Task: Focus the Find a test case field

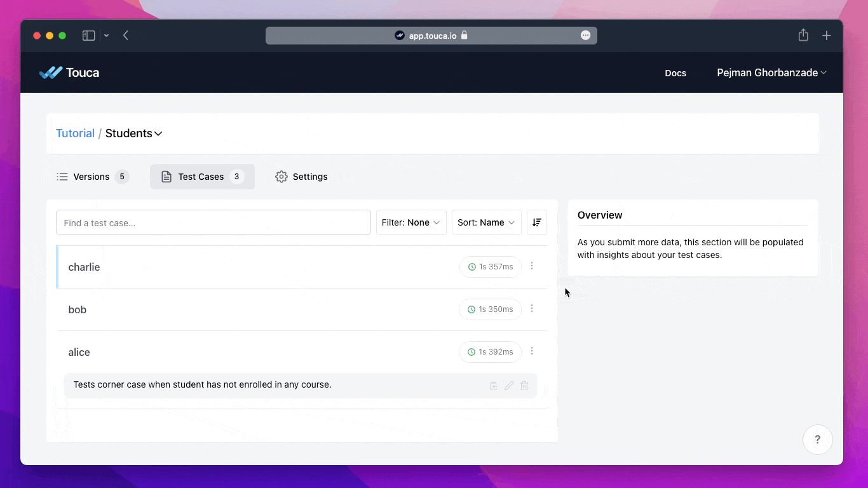Action: (x=214, y=222)
